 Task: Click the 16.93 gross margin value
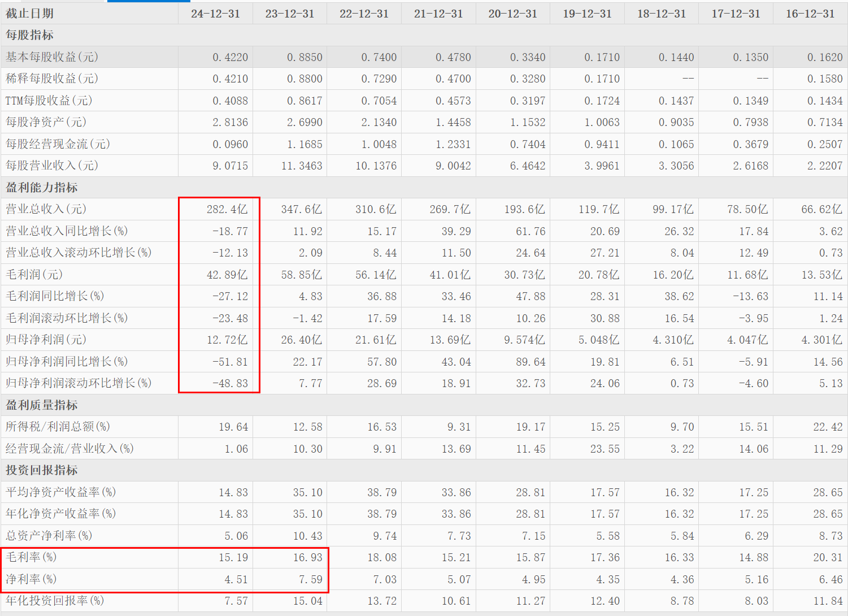(308, 558)
